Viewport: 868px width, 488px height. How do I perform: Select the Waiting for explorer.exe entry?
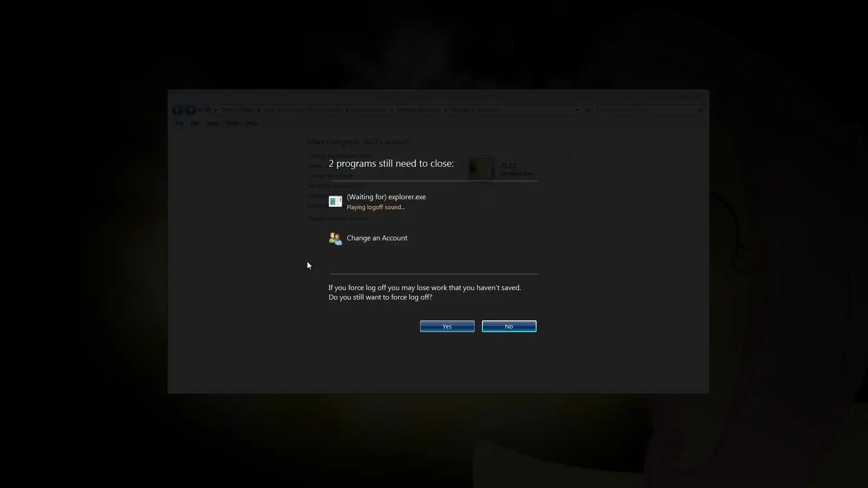point(386,197)
